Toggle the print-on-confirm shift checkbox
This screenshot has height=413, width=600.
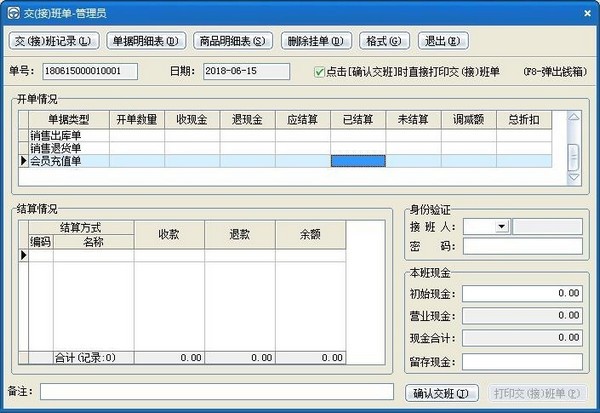point(319,72)
